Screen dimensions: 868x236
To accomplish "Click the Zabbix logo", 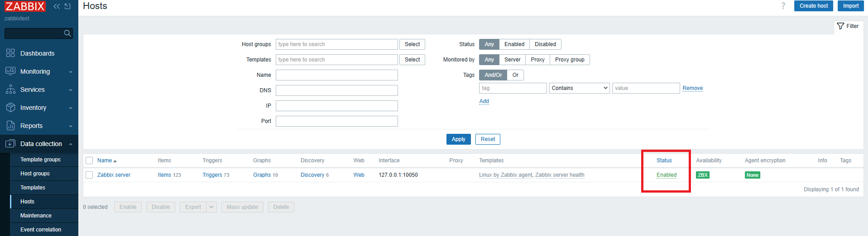I will 25,6.
